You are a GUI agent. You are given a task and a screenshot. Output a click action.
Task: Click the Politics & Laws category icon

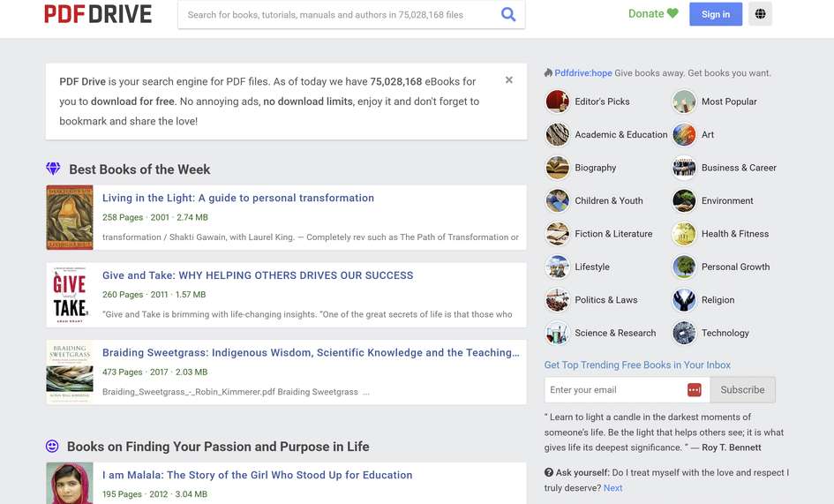[x=558, y=299]
